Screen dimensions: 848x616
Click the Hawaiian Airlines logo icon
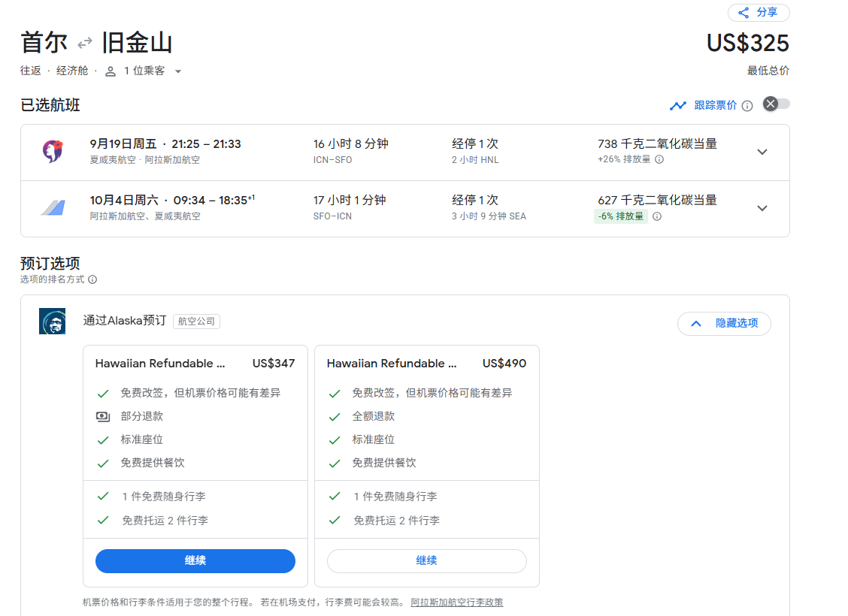[x=52, y=151]
